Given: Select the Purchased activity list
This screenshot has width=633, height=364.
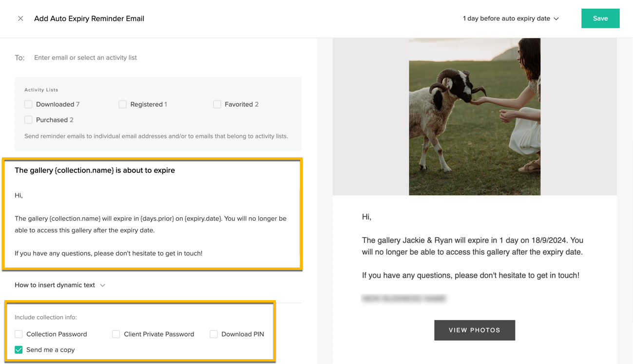Looking at the screenshot, I should point(28,119).
